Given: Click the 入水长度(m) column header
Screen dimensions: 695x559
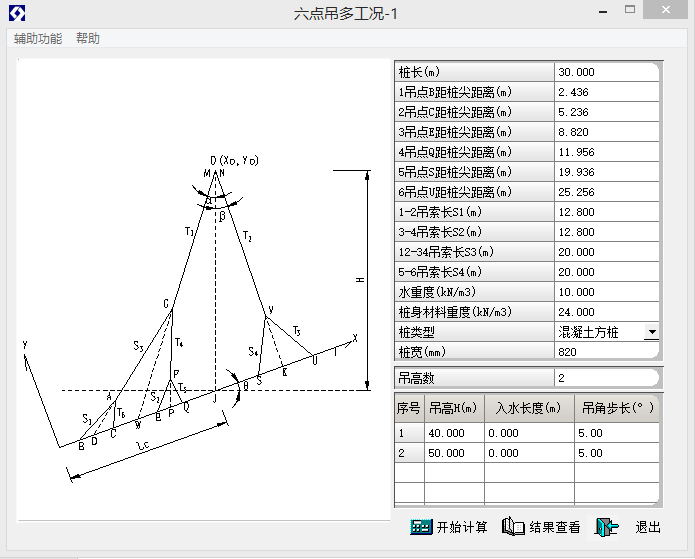Looking at the screenshot, I should [x=529, y=408].
